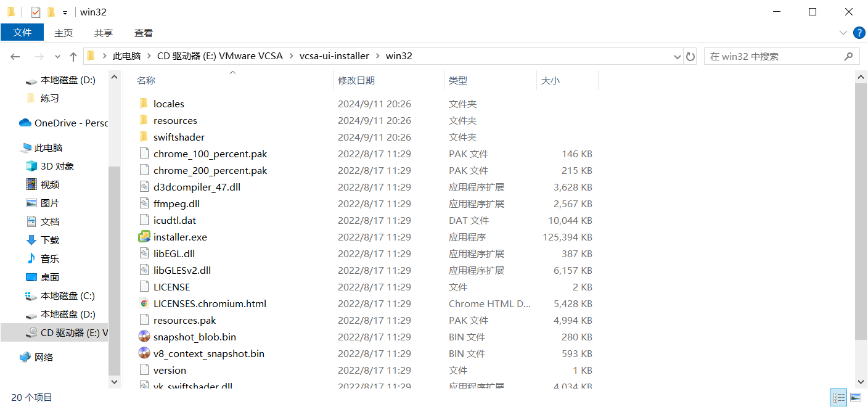
Task: Click the 下载 download arrow icon
Action: tap(31, 240)
